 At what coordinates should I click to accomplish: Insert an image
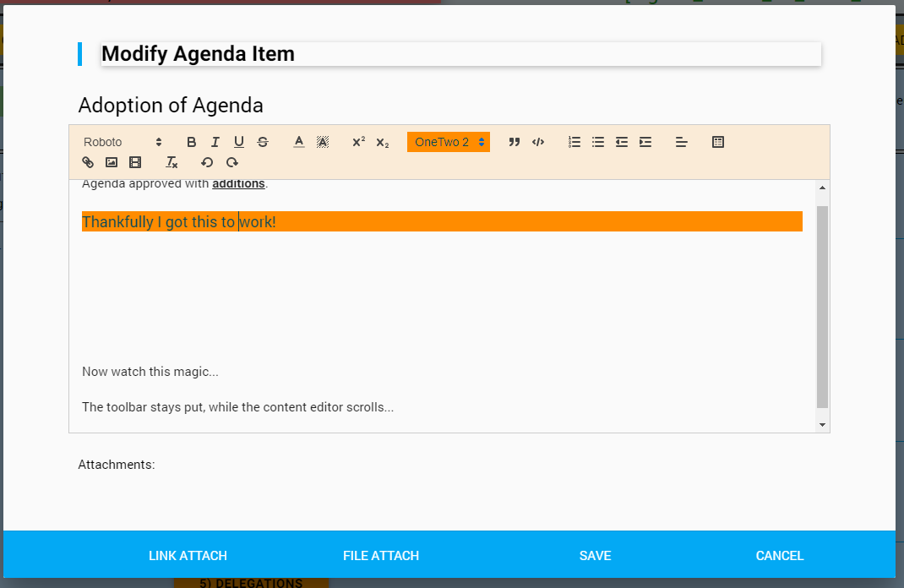[112, 162]
